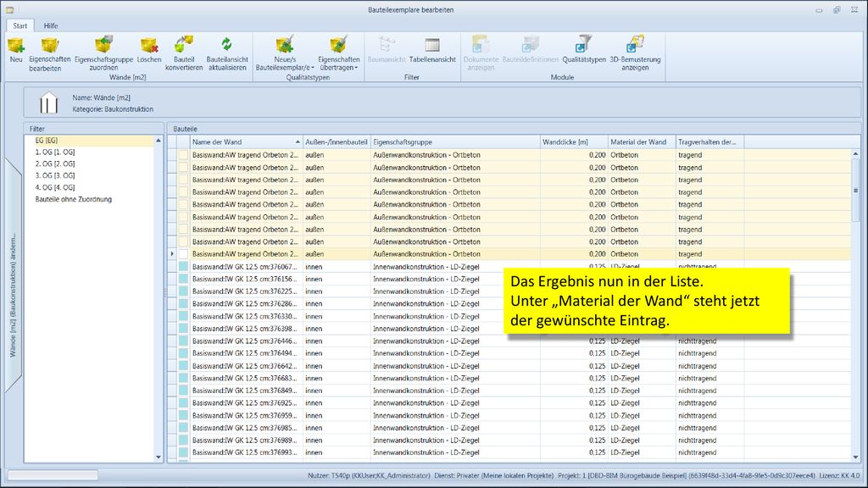Expand the collapsed Wände [m2] side panel
This screenshot has width=868, height=488.
[13, 275]
